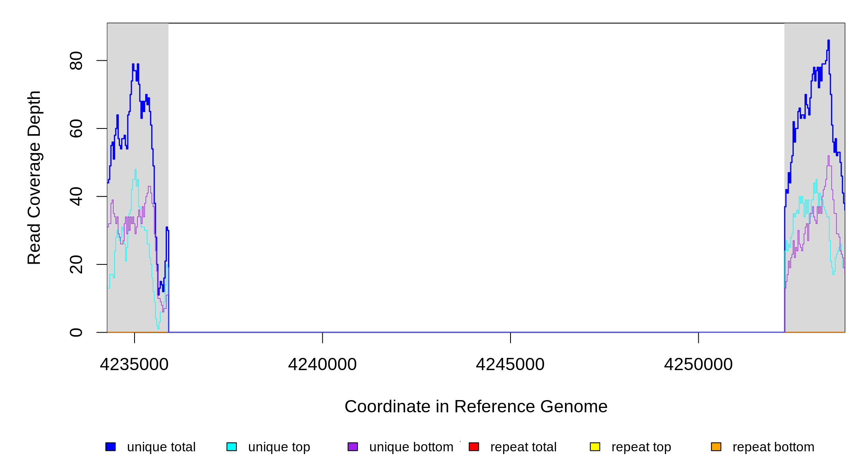Click the 'repeat total' legend text
The width and height of the screenshot is (868, 473).
523,447
